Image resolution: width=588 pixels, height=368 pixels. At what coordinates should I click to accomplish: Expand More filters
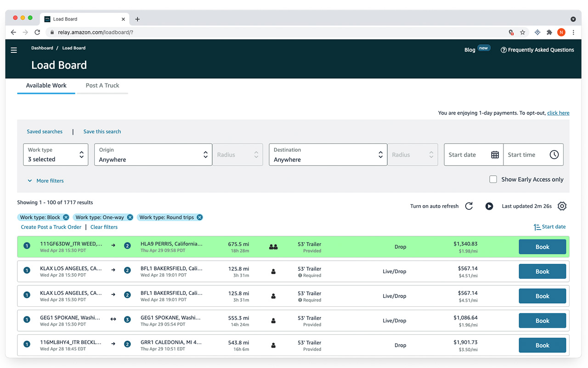[x=45, y=181]
